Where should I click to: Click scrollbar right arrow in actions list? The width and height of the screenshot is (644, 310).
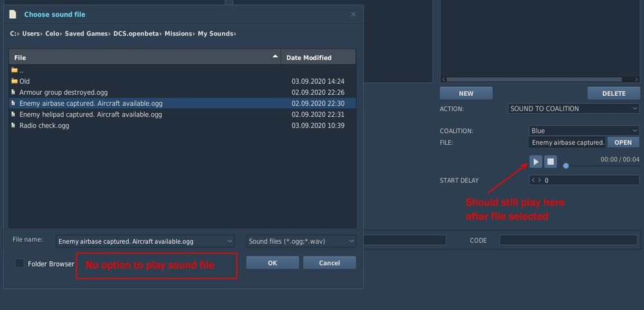[x=637, y=80]
